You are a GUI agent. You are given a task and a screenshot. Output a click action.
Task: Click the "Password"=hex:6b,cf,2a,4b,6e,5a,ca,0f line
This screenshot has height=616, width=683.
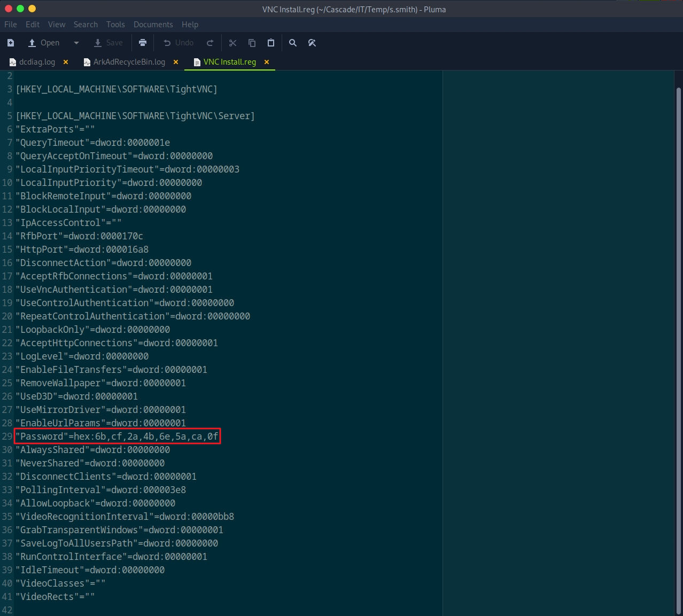click(117, 436)
